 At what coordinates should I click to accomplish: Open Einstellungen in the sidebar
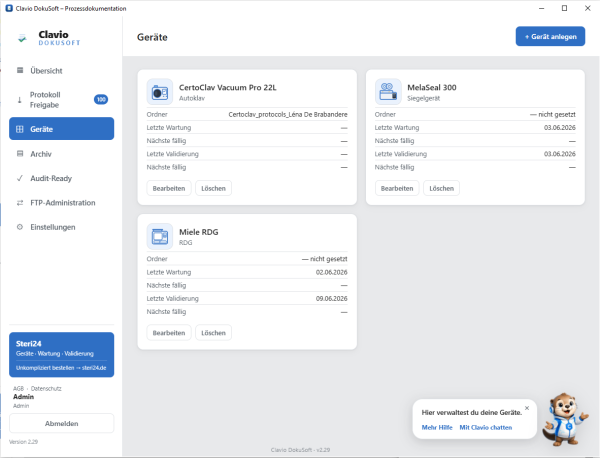(61, 227)
